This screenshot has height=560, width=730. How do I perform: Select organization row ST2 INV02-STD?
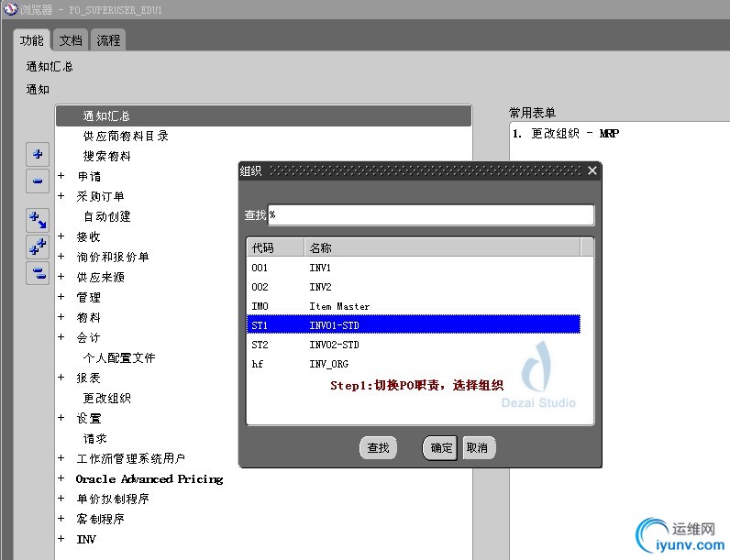coord(414,345)
